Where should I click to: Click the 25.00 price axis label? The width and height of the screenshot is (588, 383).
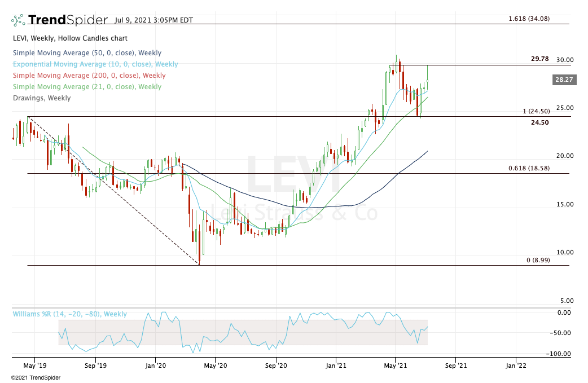565,108
